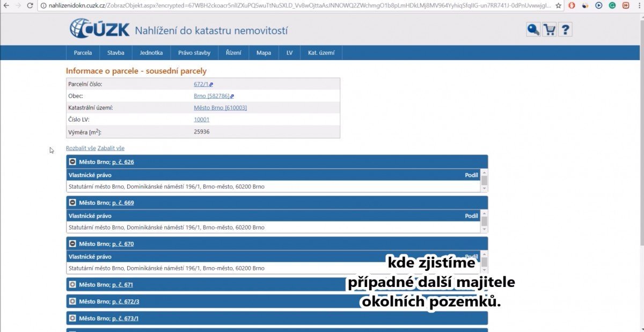Open the Právo stavby menu tab
Image resolution: width=644 pixels, height=332 pixels.
coord(194,53)
